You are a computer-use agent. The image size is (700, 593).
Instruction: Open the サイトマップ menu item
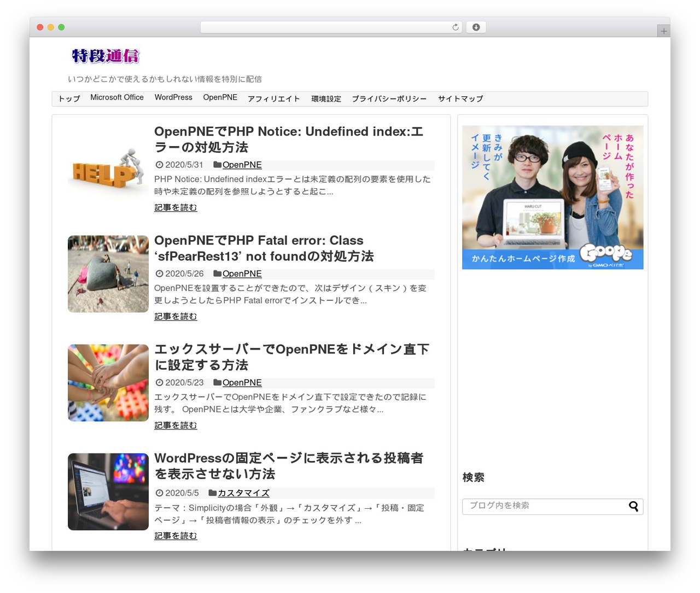point(460,98)
